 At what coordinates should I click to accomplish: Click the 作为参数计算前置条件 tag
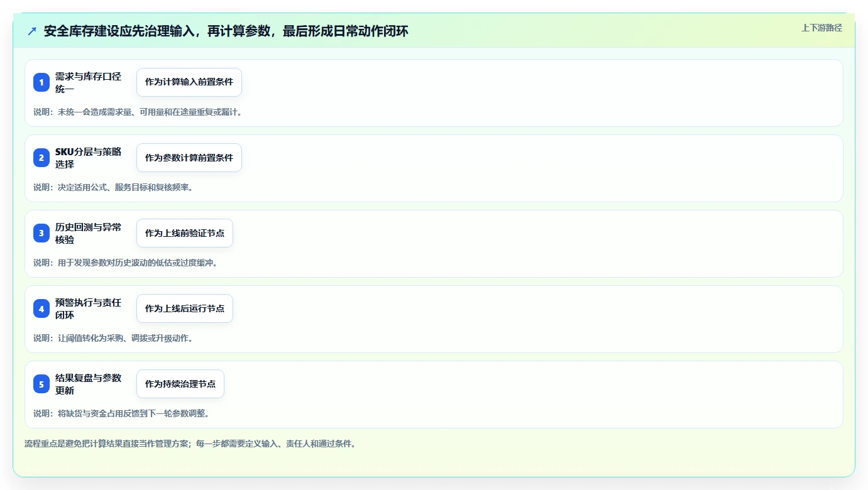pos(189,158)
